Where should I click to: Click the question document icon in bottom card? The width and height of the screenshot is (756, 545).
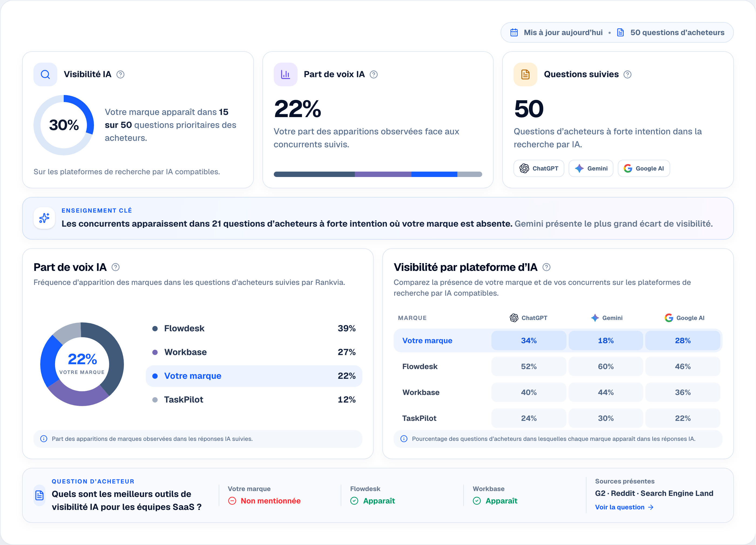point(39,495)
